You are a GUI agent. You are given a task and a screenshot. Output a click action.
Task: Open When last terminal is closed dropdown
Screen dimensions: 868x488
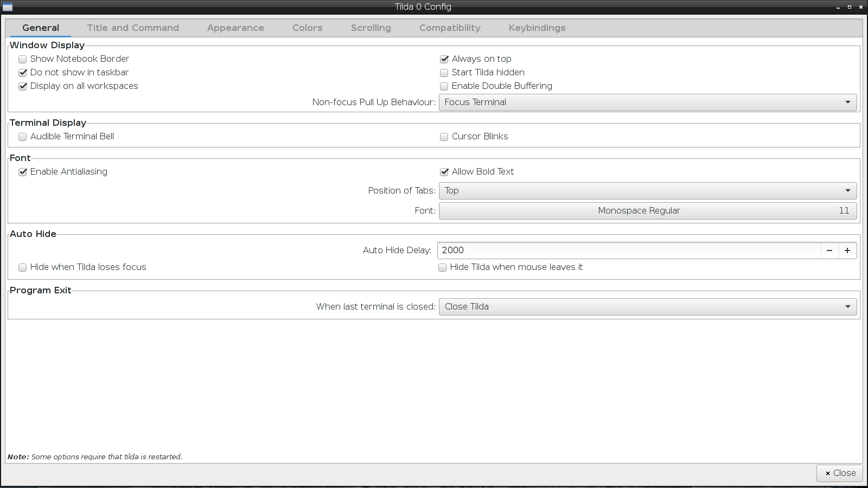pyautogui.click(x=648, y=307)
